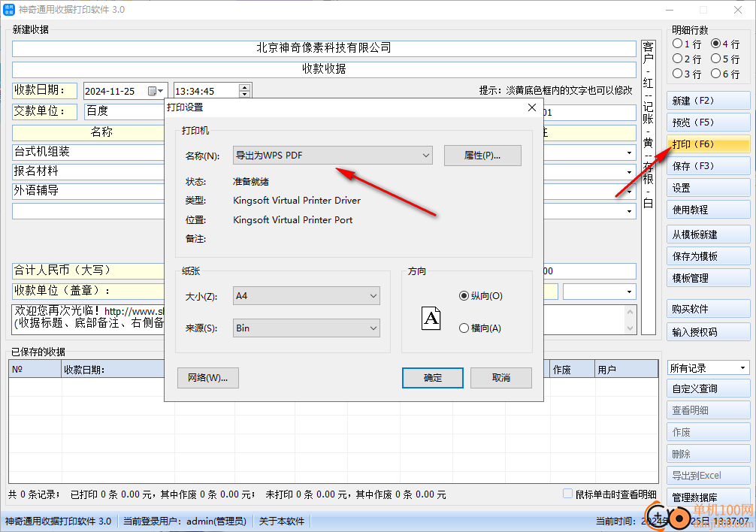Click the 合计人民币（大写）label field
The width and height of the screenshot is (756, 532).
88,271
